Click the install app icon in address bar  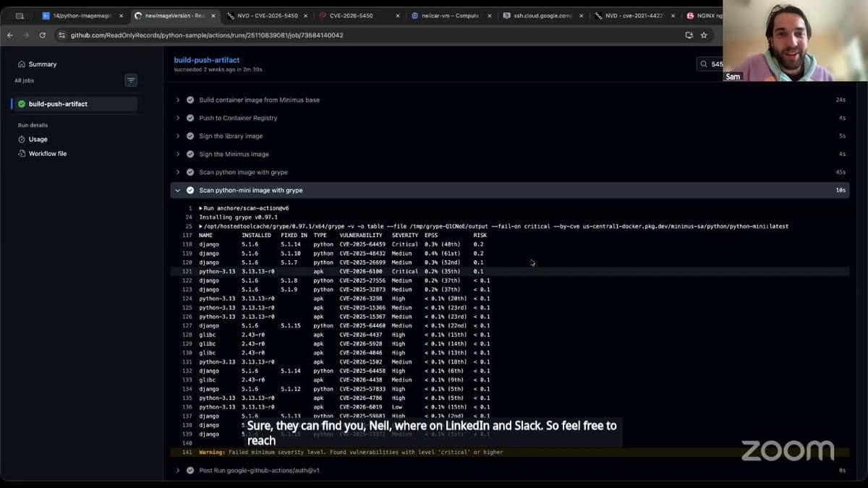[689, 35]
